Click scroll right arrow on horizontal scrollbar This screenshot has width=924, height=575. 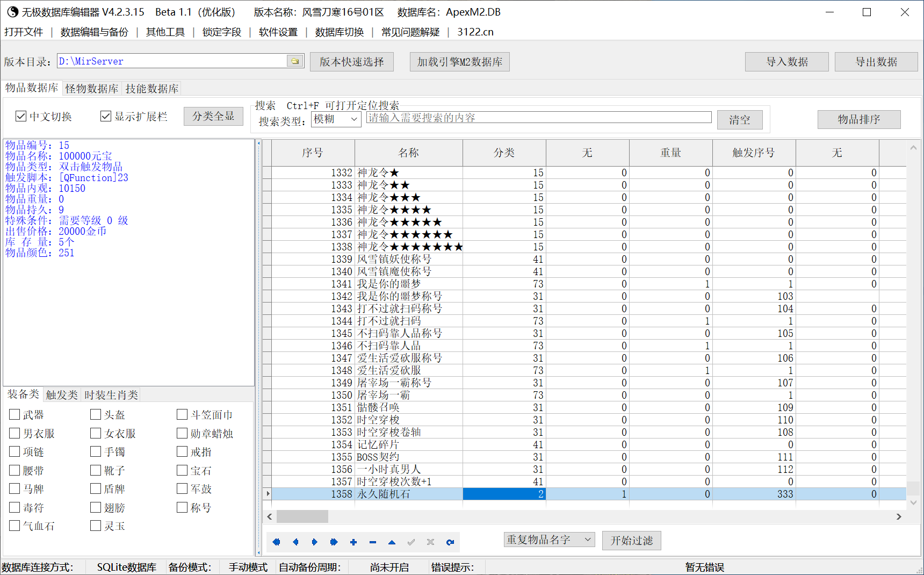click(899, 516)
